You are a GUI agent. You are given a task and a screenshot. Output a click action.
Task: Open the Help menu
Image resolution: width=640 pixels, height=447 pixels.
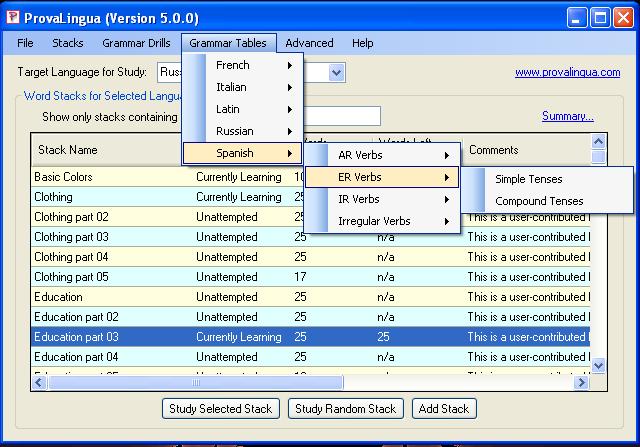pyautogui.click(x=362, y=43)
